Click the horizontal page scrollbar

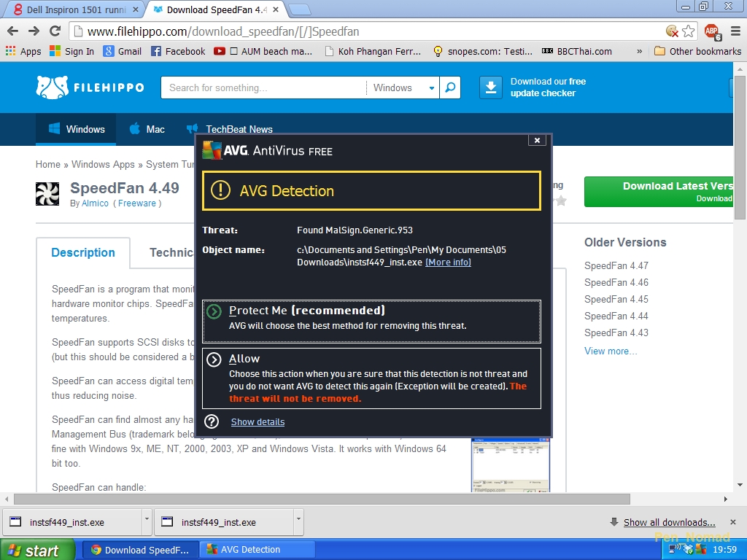322,499
